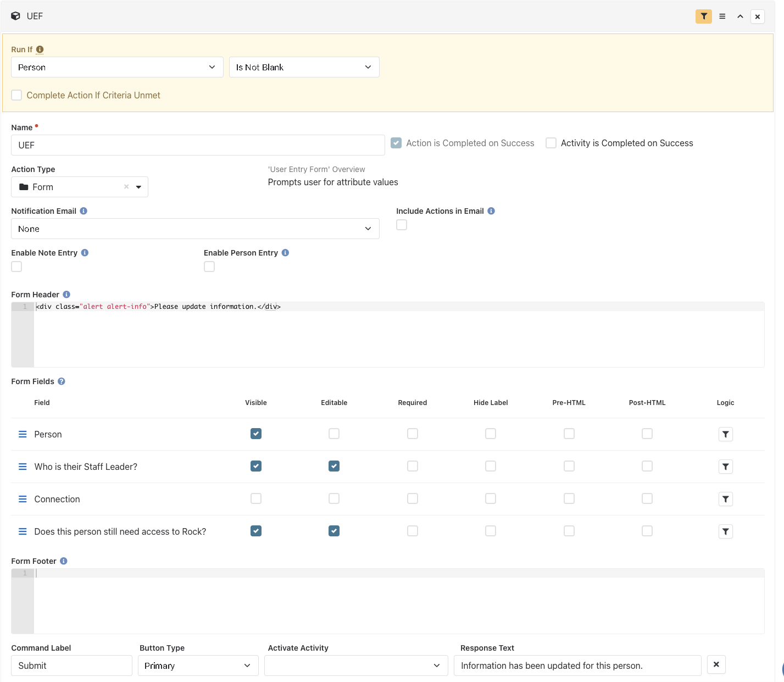Expand the Activate Activity dropdown
The width and height of the screenshot is (784, 682).
(x=356, y=666)
